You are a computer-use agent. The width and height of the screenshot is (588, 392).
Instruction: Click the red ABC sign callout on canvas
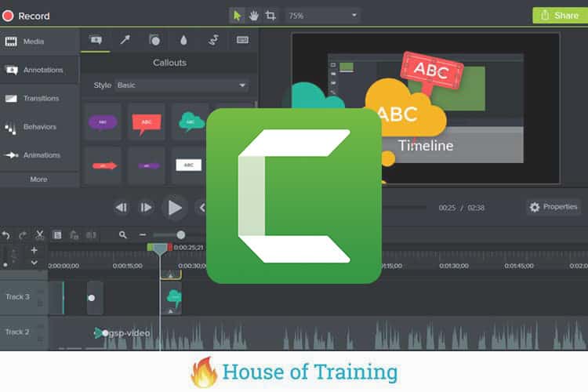tap(431, 71)
